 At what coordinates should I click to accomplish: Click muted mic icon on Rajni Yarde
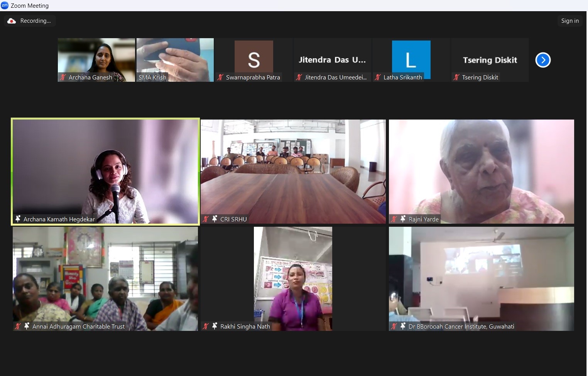click(x=394, y=219)
